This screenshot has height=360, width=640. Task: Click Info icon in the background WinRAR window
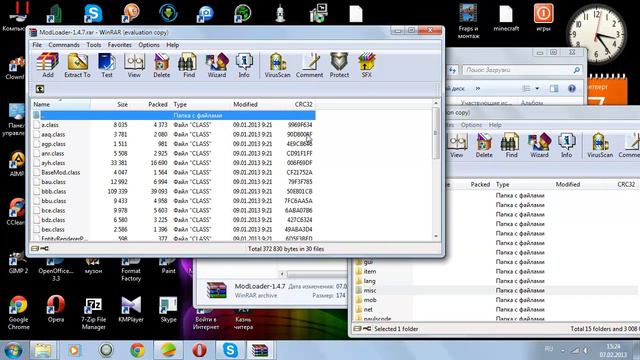566,145
